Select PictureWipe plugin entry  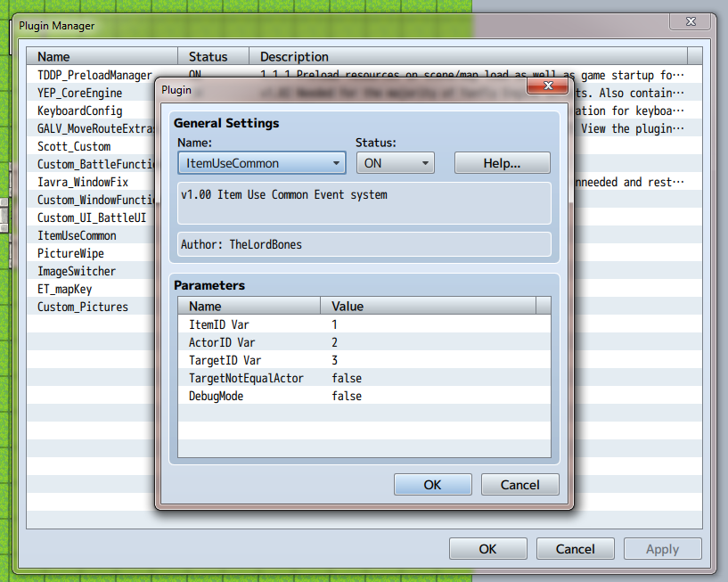[x=70, y=254]
